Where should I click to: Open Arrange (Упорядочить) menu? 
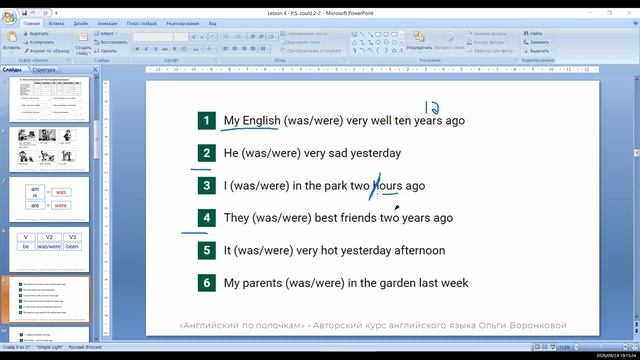[419, 41]
